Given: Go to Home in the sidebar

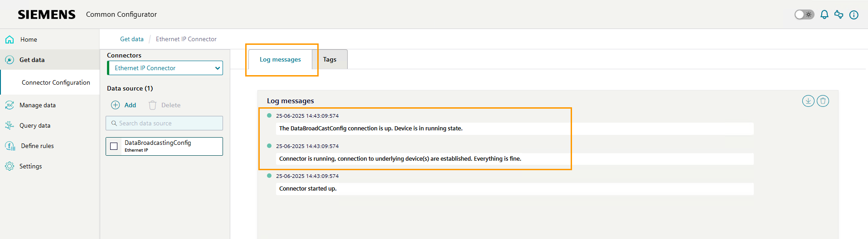Looking at the screenshot, I should tap(49, 39).
